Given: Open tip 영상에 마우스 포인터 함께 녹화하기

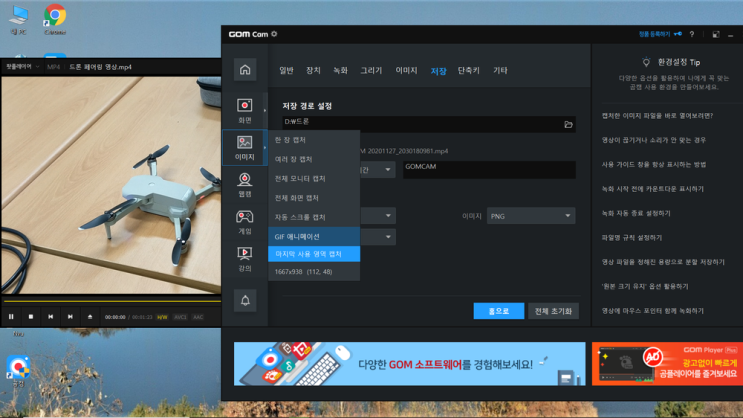Looking at the screenshot, I should click(x=652, y=311).
